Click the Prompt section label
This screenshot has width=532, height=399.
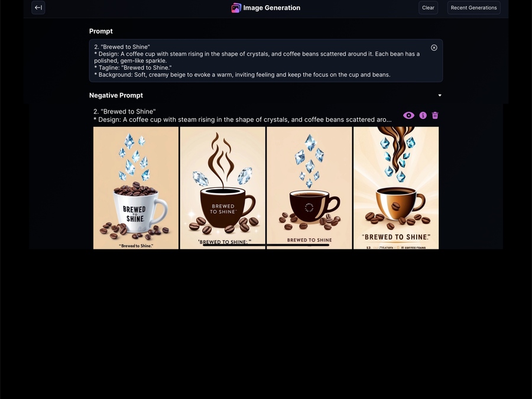click(x=100, y=31)
